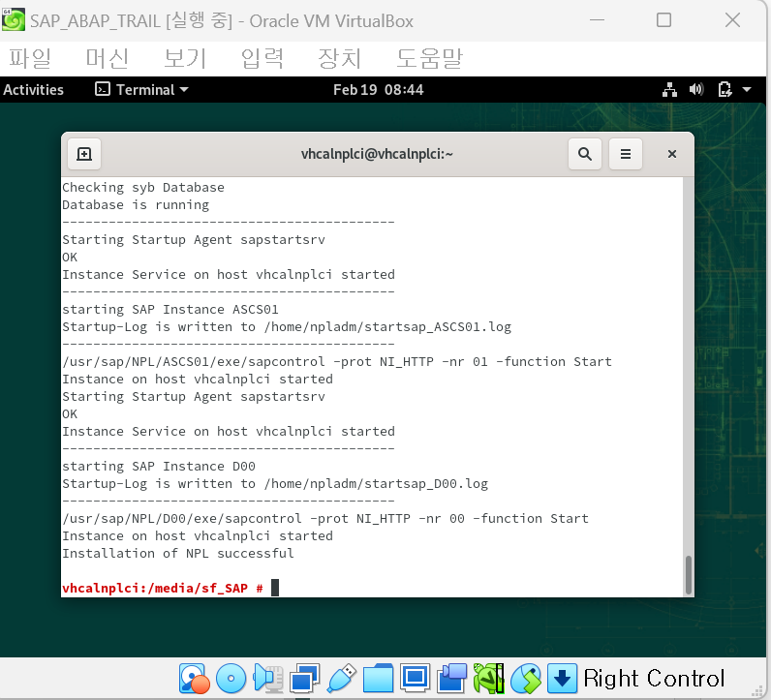Click the mouse integration status icon
This screenshot has width=771, height=700.
pyautogui.click(x=526, y=679)
